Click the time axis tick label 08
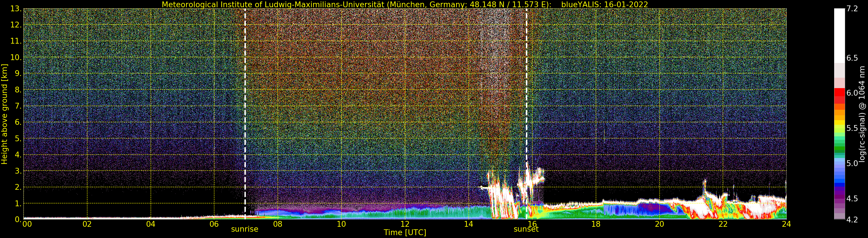 click(278, 224)
